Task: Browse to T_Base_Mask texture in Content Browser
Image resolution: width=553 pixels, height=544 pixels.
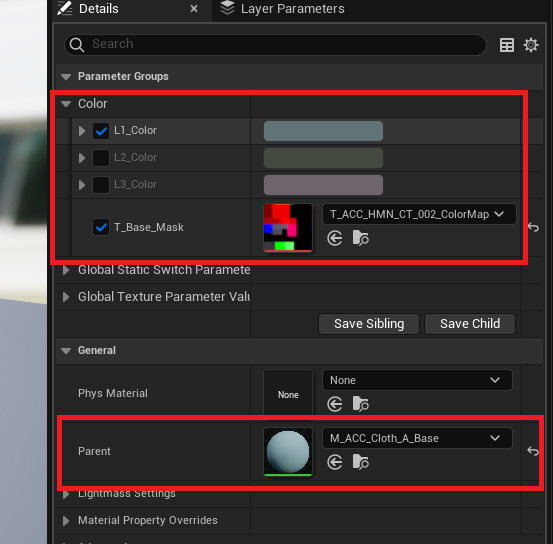Action: tap(360, 238)
